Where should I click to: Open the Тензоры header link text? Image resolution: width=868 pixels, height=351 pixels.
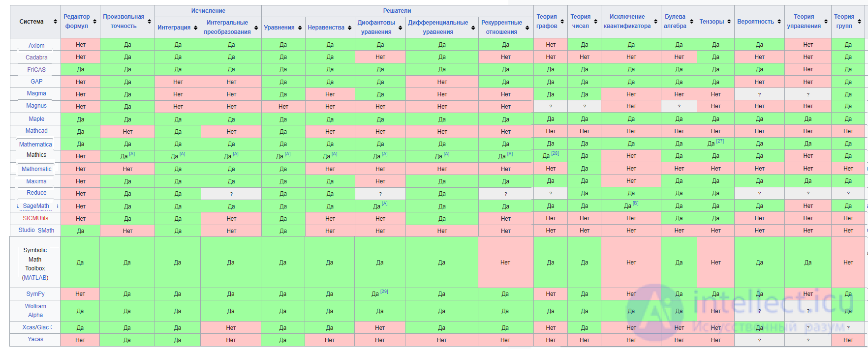coord(712,22)
